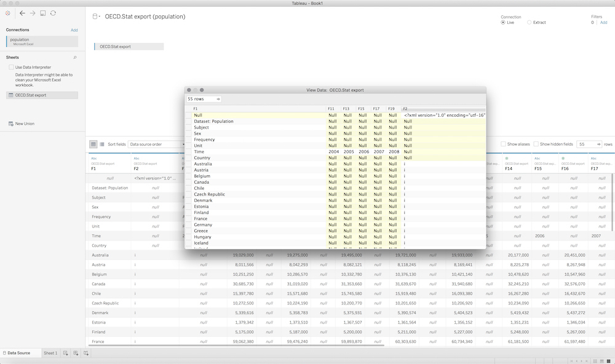Refresh the data source with the circular arrow icon
This screenshot has height=364, width=615.
click(x=53, y=13)
